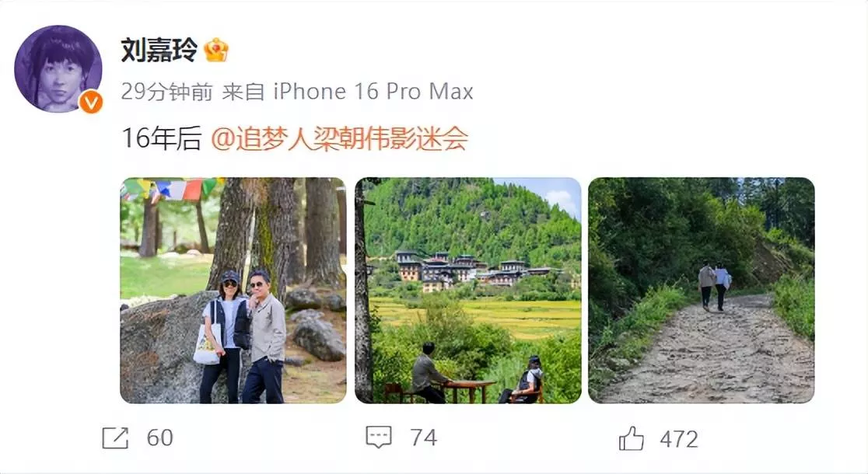
Task: Open the @追梦人梁朝伟影迷会 mention link
Action: click(340, 138)
